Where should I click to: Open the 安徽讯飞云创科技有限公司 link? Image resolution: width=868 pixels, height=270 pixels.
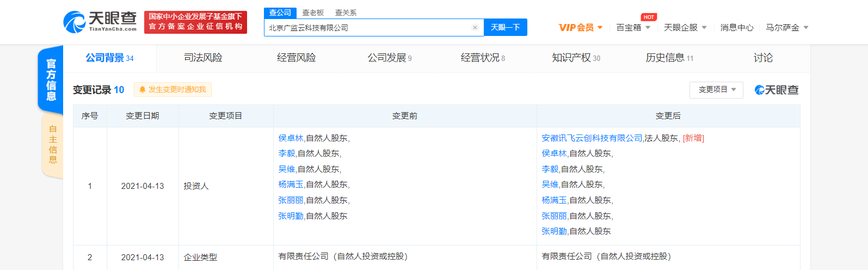[x=592, y=138]
